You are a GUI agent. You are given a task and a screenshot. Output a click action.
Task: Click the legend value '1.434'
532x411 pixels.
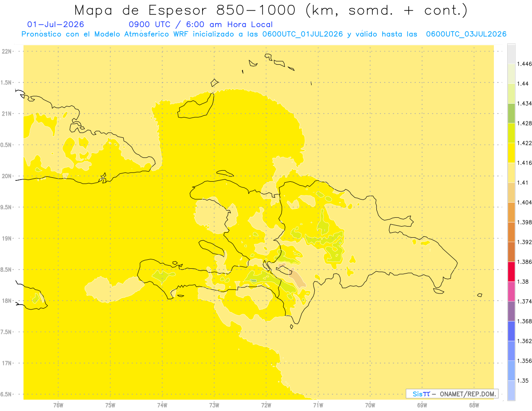point(524,103)
